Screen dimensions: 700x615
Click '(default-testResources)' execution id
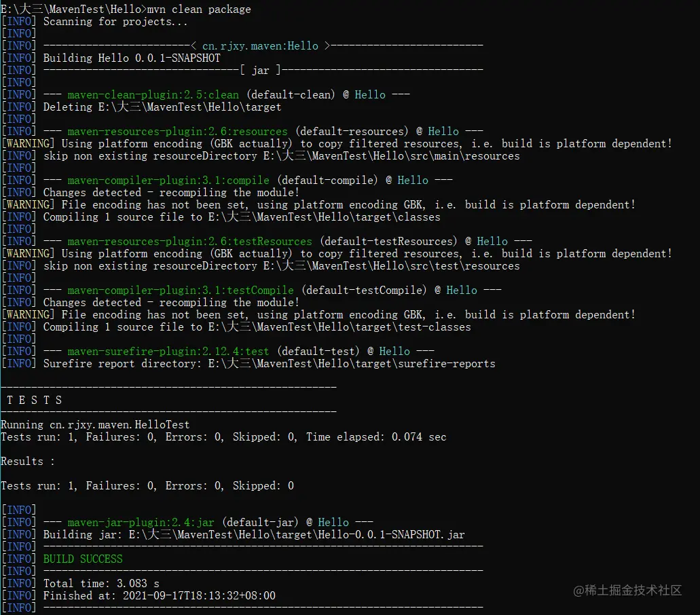click(388, 242)
